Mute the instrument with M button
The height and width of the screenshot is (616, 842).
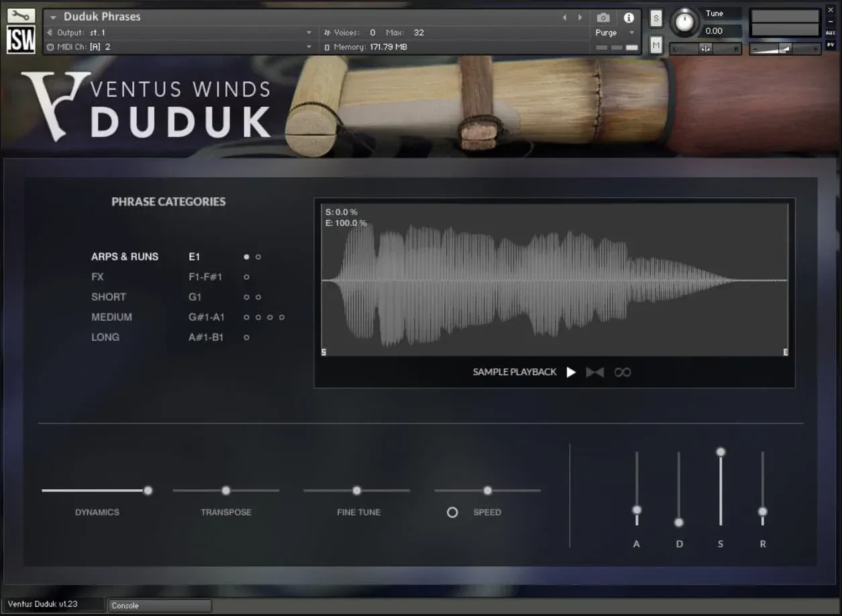pyautogui.click(x=656, y=45)
